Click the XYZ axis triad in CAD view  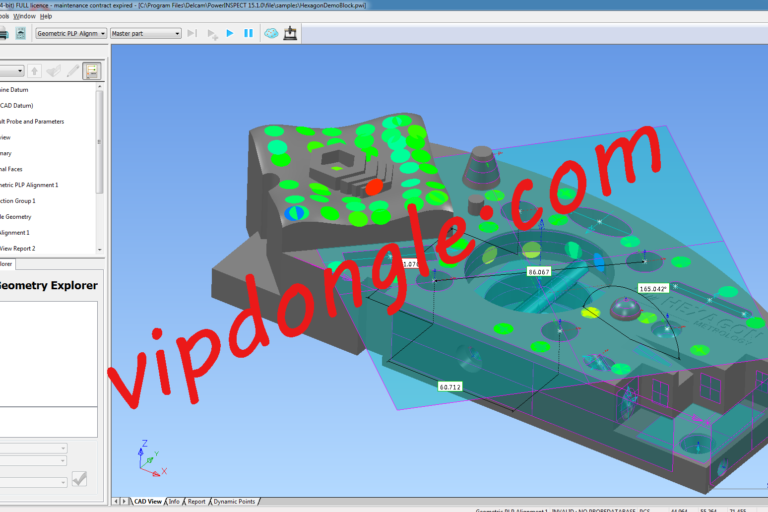(151, 459)
